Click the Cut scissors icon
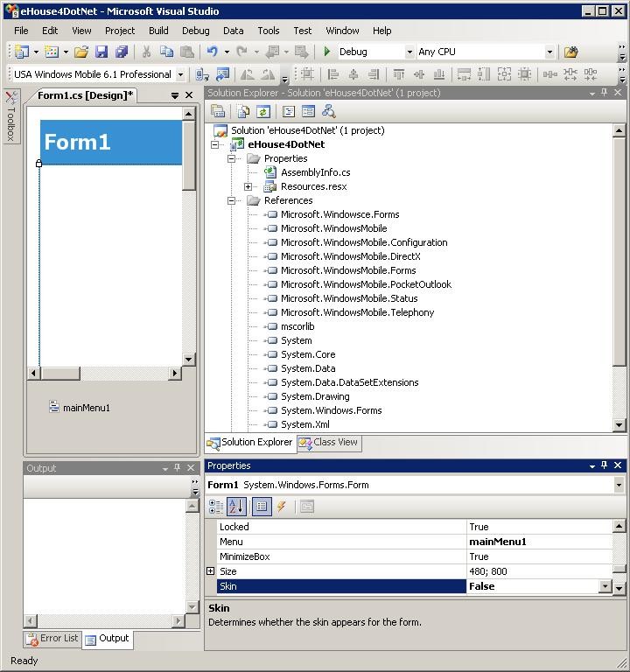Screen dimensions: 630x672 146,52
